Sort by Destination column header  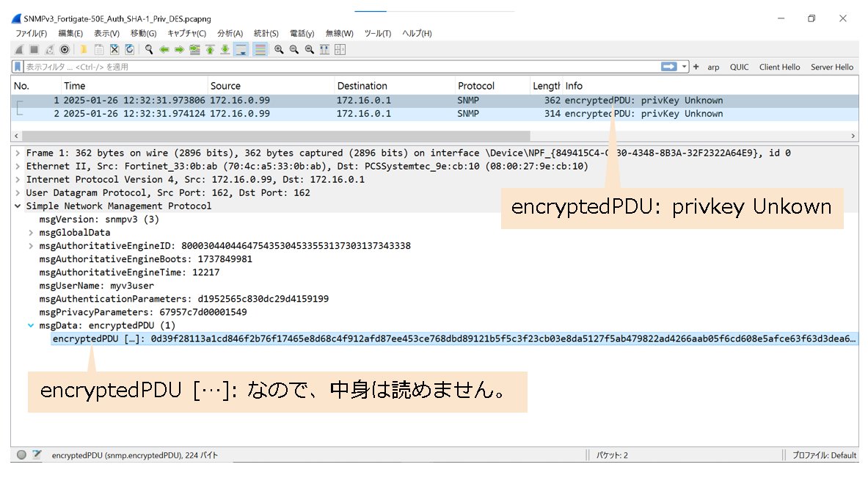coord(394,86)
